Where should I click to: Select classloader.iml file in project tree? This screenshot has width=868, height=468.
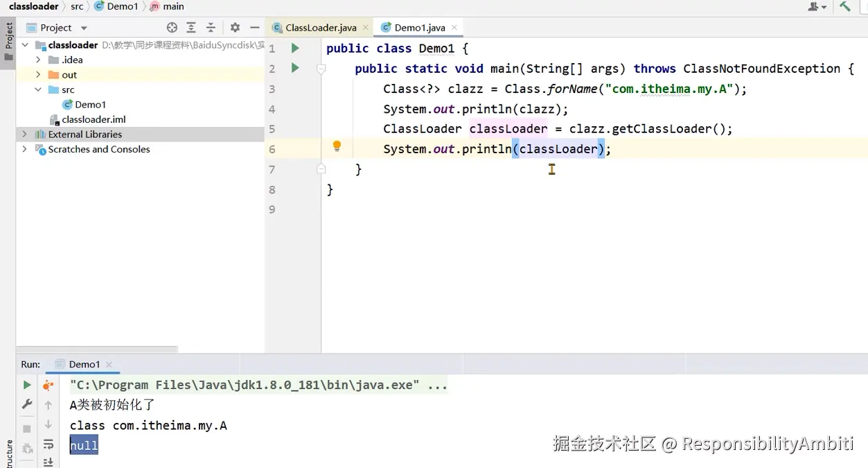(87, 119)
